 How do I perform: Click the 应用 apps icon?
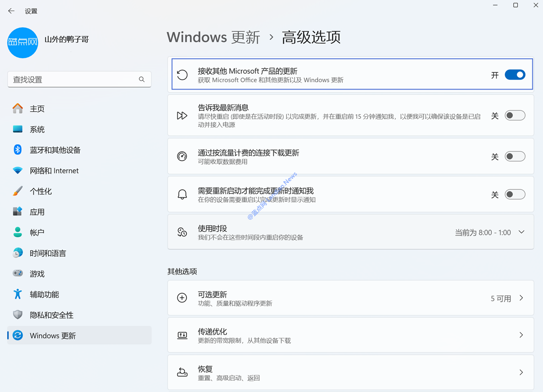pos(18,212)
